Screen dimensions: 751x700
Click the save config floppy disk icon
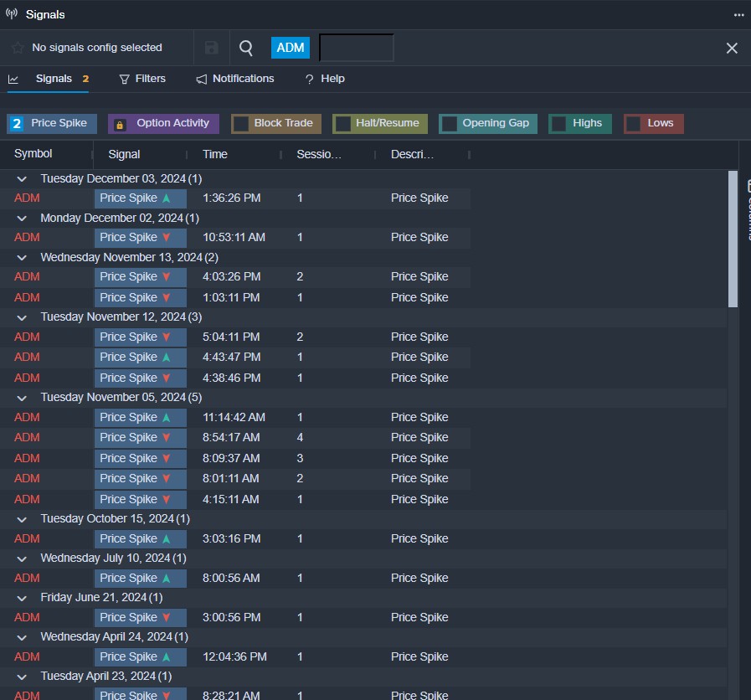(212, 48)
